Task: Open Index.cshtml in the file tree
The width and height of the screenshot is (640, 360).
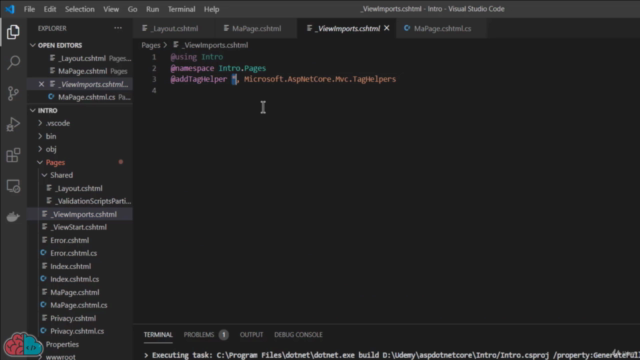Action: pos(80,266)
